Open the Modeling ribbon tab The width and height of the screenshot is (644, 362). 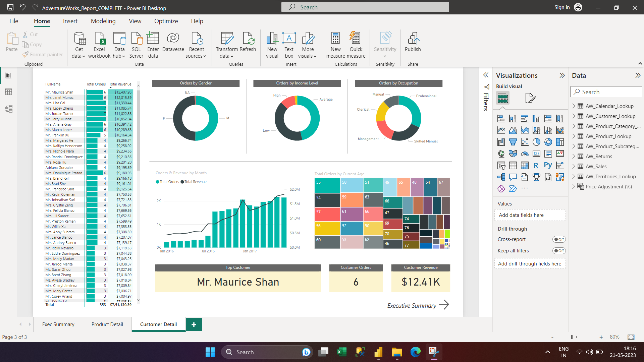click(103, 21)
